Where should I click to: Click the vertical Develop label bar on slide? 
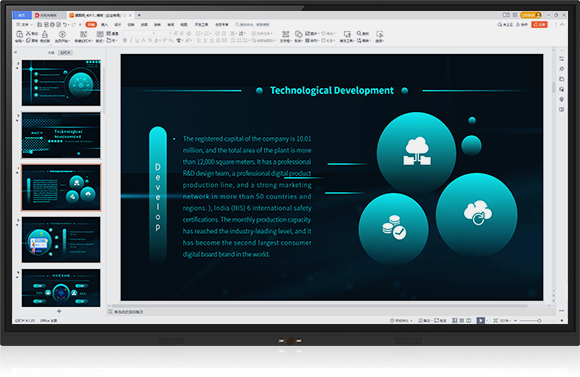click(158, 195)
